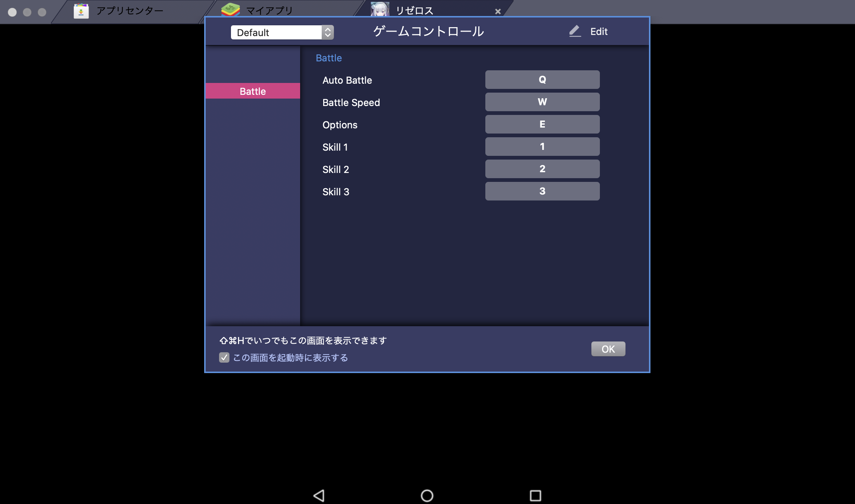Click the Edit pencil icon
Viewport: 855px width, 504px height.
(574, 31)
